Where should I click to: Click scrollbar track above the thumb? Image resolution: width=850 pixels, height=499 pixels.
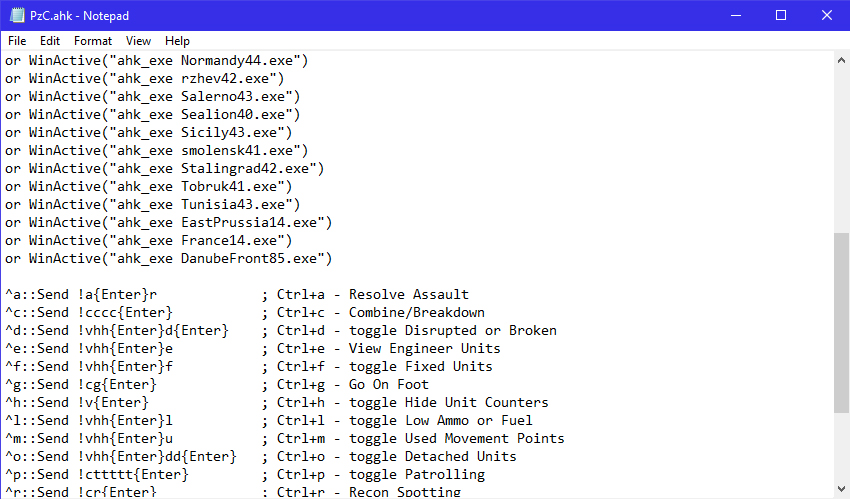pos(841,151)
